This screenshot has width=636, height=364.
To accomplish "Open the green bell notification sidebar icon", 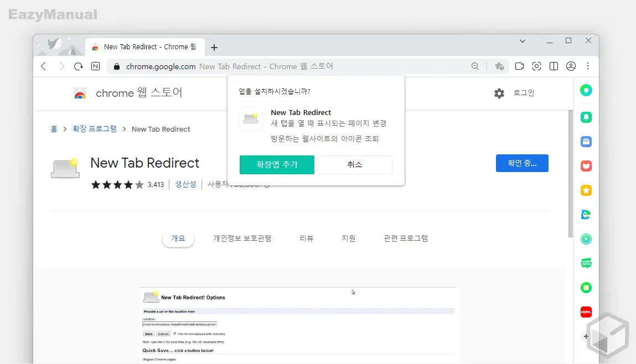I will point(586,117).
